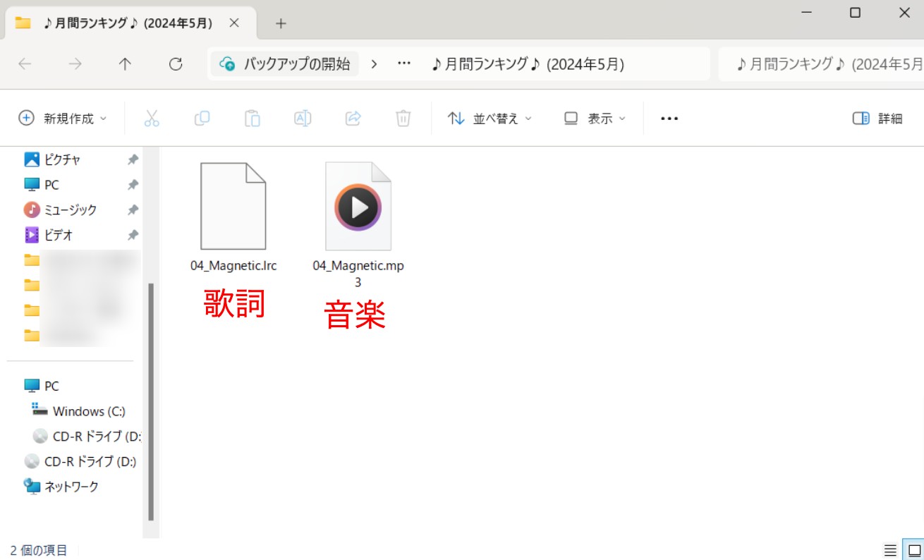Refresh the folder view
The image size is (924, 560).
pos(176,64)
